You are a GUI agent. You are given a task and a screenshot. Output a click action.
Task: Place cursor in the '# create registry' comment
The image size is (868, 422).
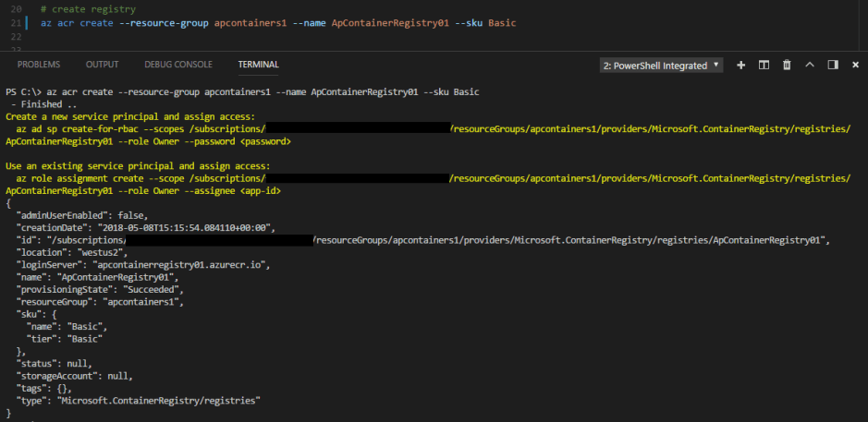pyautogui.click(x=89, y=7)
